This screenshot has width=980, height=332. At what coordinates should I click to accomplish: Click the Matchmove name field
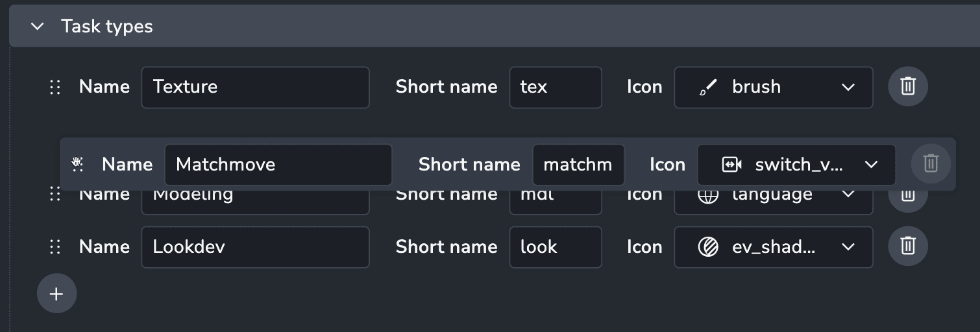point(278,165)
